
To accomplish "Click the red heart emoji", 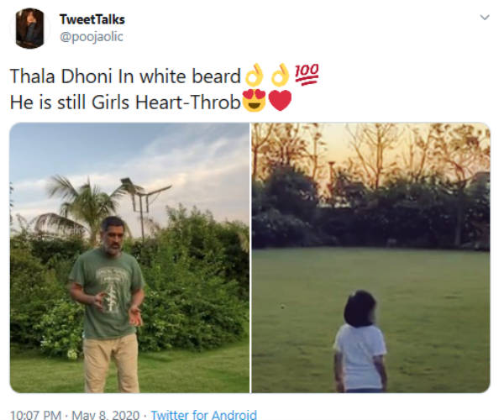I will [280, 101].
